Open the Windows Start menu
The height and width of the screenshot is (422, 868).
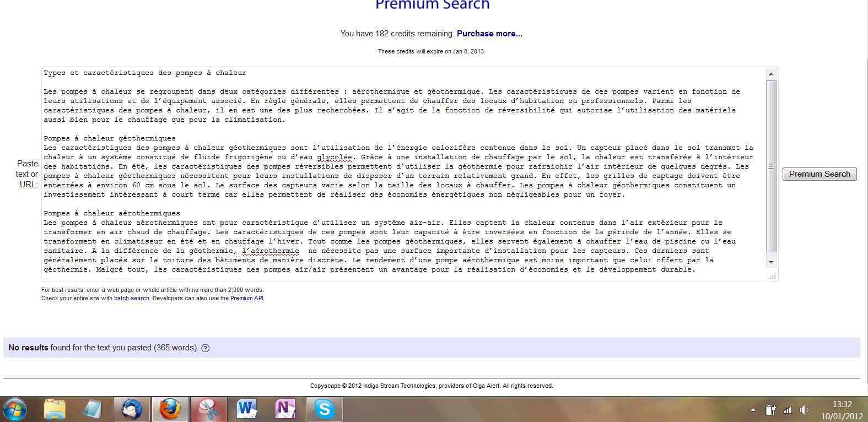click(x=15, y=409)
